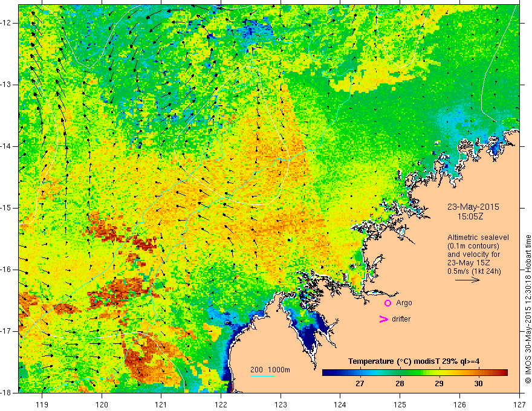Click the IMOS copyright timestamp text
Screen dimensions: 532x411
[x=528, y=309]
